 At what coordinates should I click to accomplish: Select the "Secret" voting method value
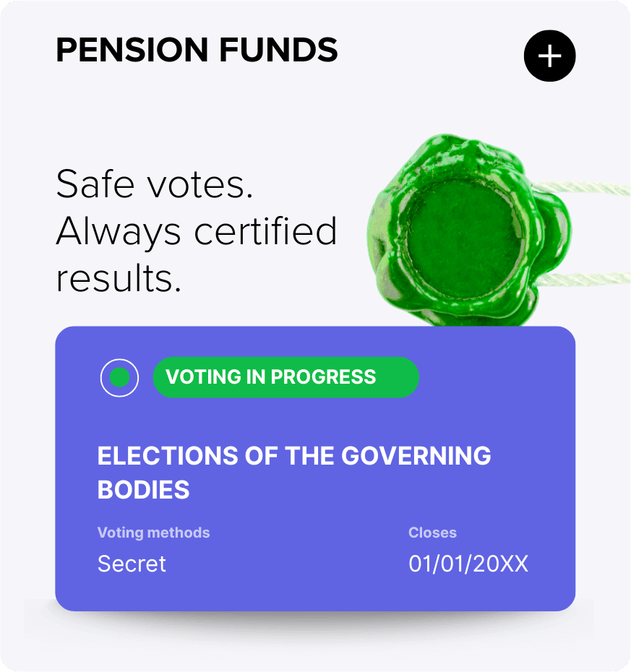[132, 564]
